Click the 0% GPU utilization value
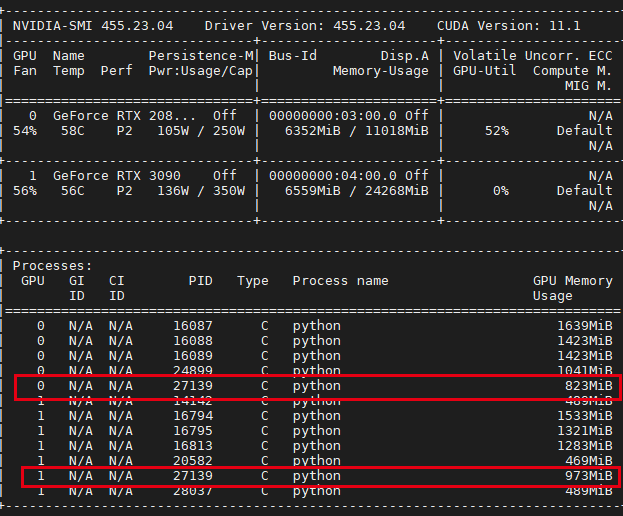Screen dimensions: 623x516 (x=501, y=191)
